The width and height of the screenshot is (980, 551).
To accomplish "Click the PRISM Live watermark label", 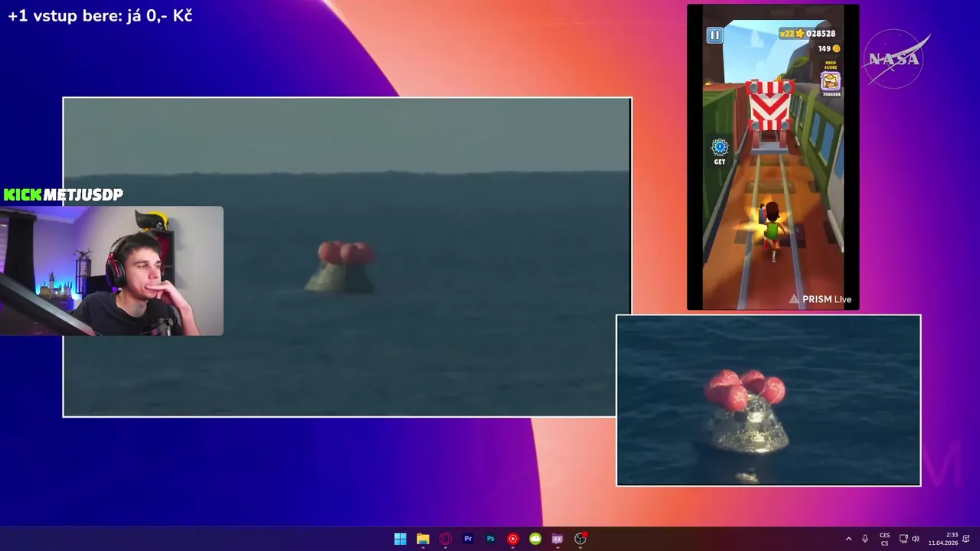I will click(x=820, y=299).
